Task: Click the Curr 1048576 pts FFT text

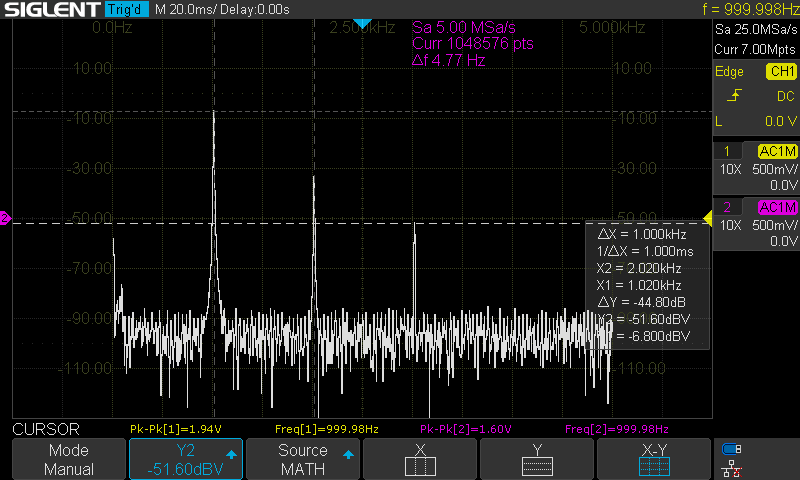Action: click(472, 43)
